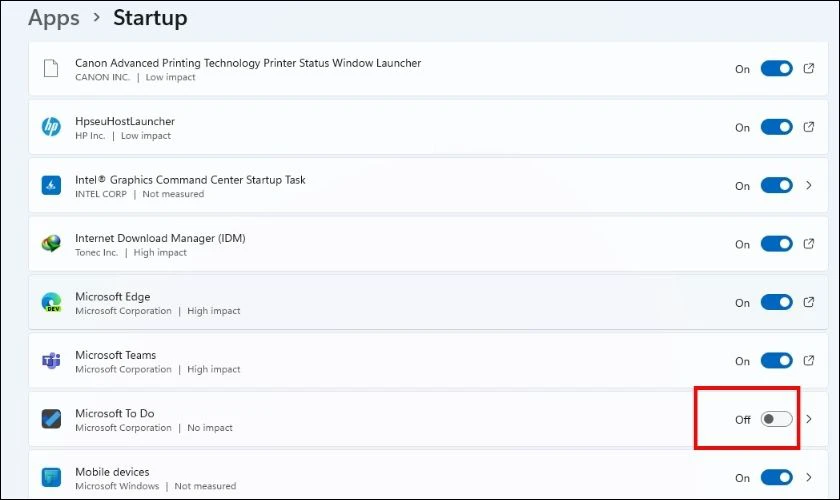Open external link icon for Microsoft Teams
The width and height of the screenshot is (840, 500).
tap(808, 361)
